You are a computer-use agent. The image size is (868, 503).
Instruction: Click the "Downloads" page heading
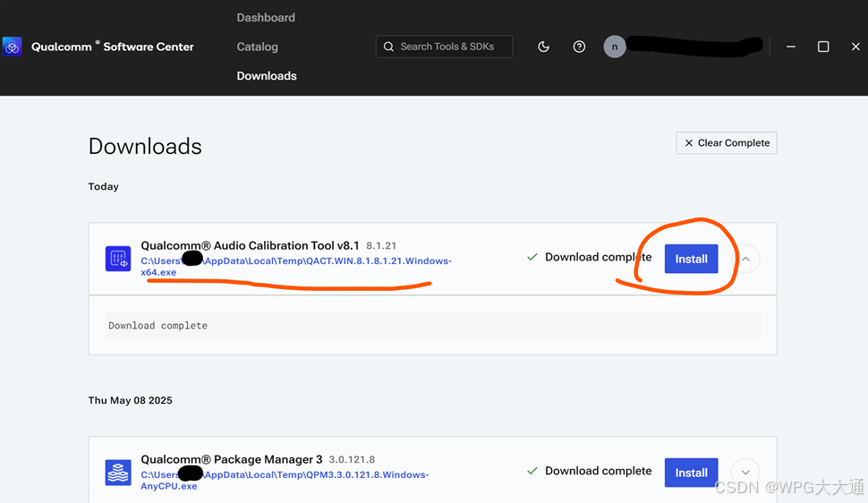tap(145, 146)
